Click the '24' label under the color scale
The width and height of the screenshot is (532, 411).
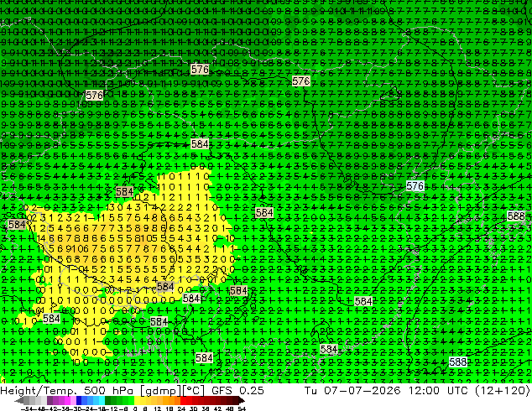pos(181,408)
